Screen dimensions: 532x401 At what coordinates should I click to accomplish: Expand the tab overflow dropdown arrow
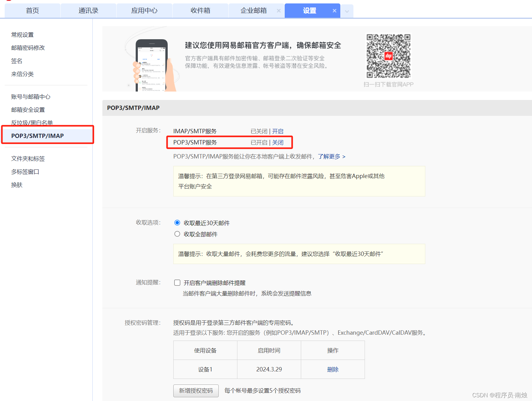(347, 11)
